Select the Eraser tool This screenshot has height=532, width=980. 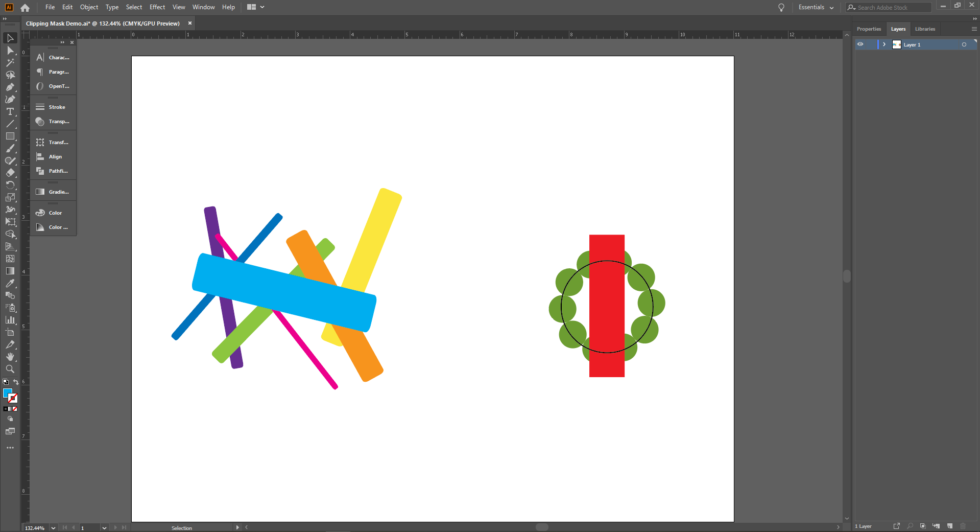(10, 173)
